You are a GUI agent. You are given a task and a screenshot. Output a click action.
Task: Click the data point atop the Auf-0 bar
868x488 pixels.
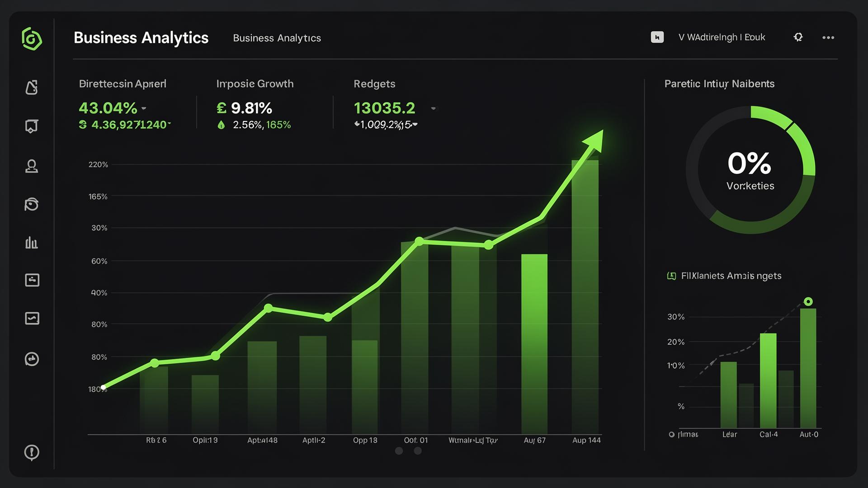point(808,301)
